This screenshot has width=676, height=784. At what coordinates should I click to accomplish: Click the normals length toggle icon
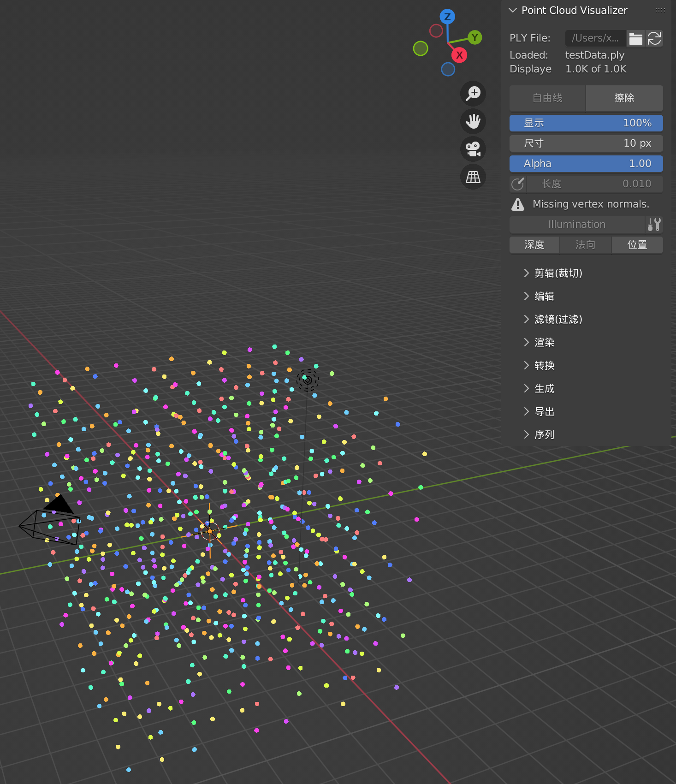[518, 184]
